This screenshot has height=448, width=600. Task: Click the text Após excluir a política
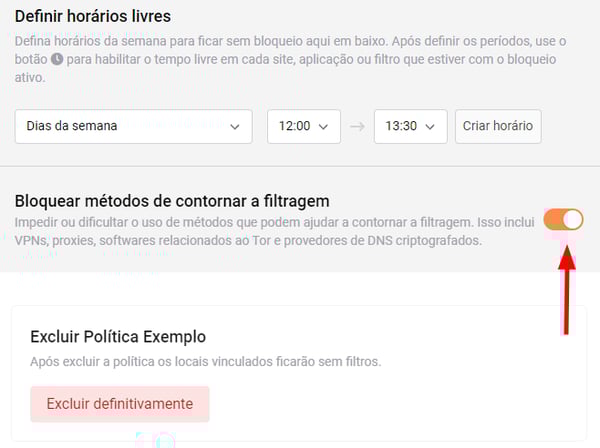click(x=206, y=362)
